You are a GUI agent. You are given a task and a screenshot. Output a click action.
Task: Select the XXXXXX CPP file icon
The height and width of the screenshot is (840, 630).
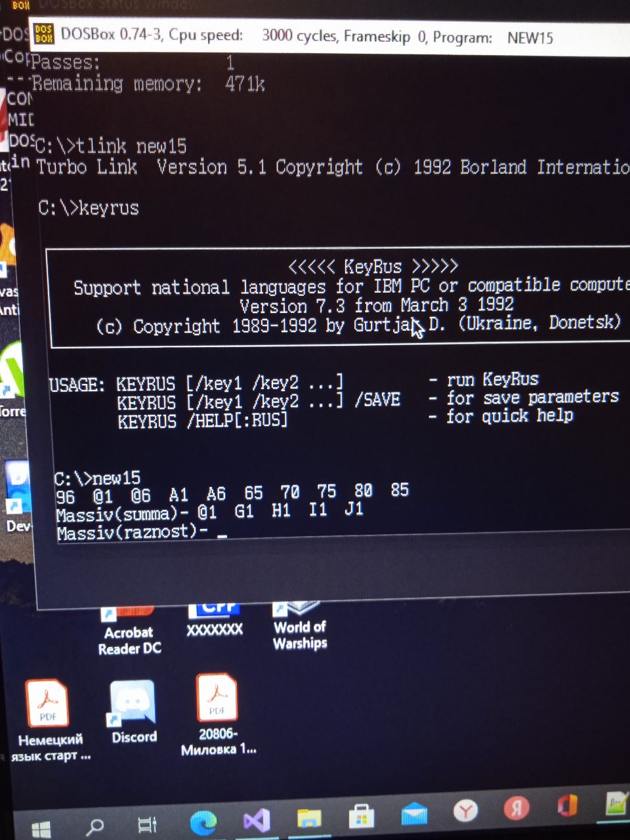point(215,620)
